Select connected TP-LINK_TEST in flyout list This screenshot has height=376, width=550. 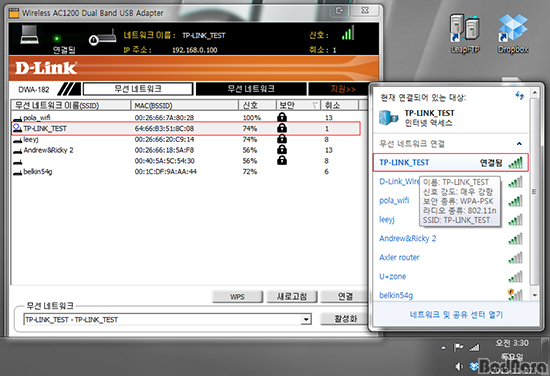coord(450,162)
